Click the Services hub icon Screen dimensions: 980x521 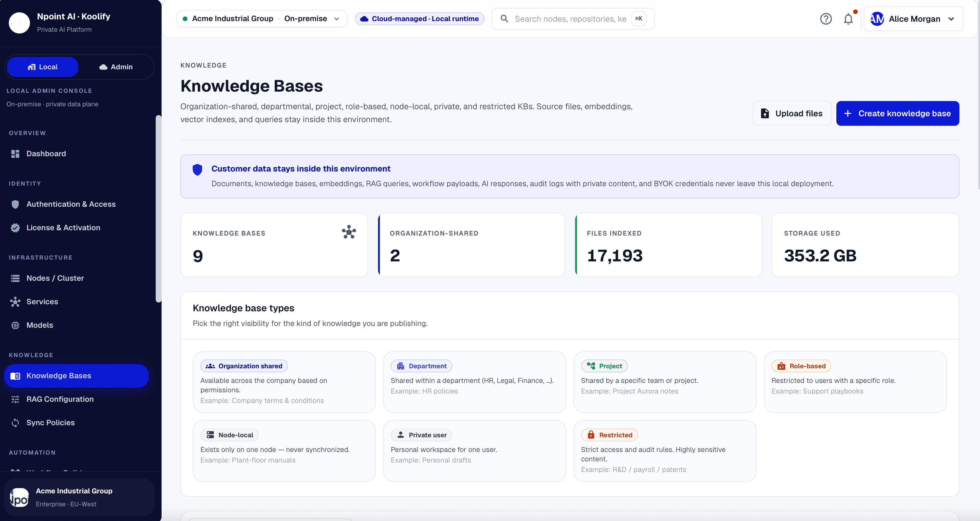[15, 302]
